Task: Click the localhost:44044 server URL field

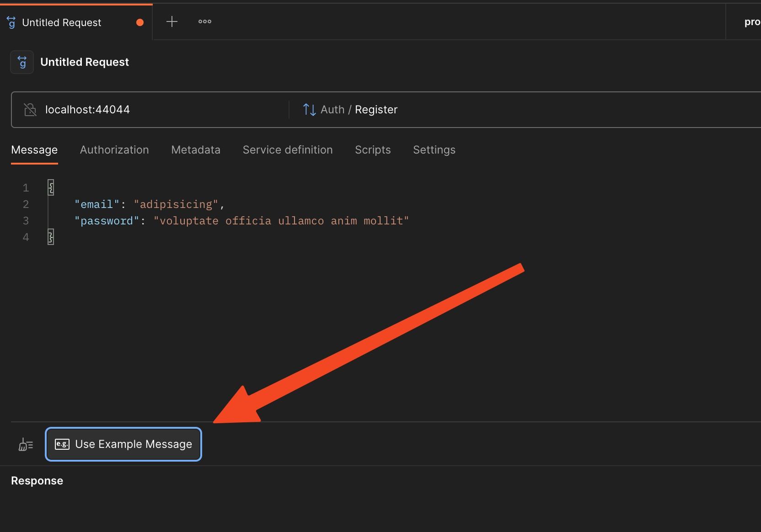Action: [x=87, y=110]
